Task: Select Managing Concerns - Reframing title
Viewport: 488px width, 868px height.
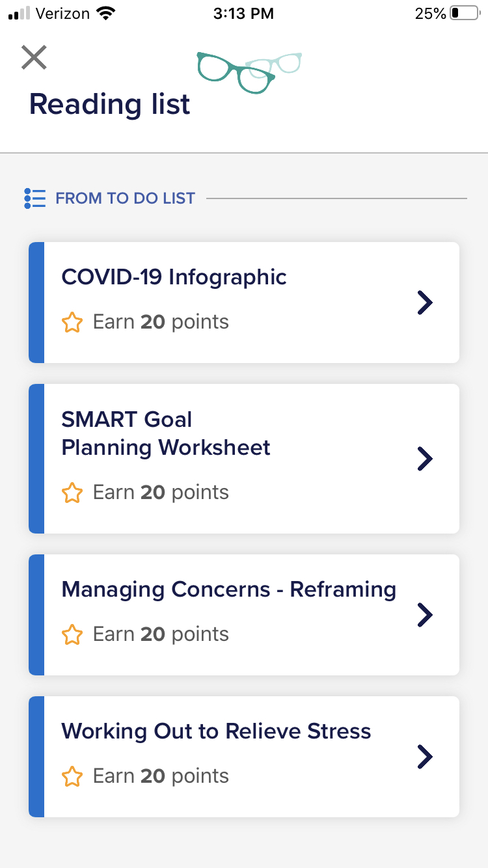Action: 229,590
